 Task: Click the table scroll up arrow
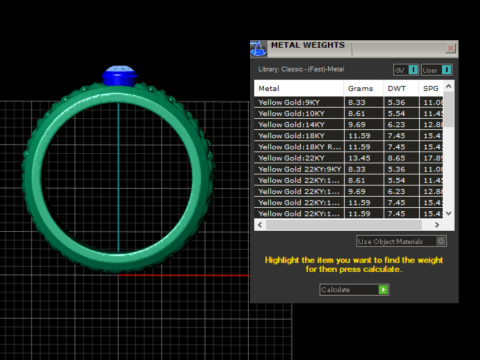(449, 87)
